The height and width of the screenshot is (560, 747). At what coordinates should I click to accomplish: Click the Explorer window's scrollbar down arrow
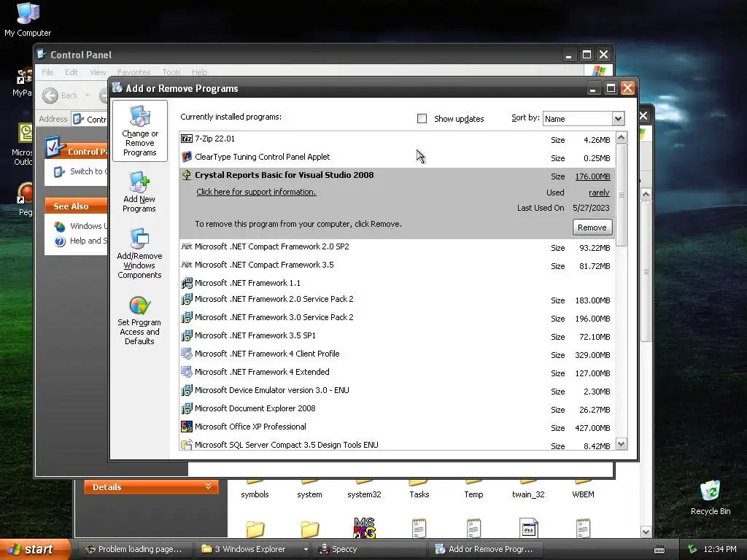646,532
